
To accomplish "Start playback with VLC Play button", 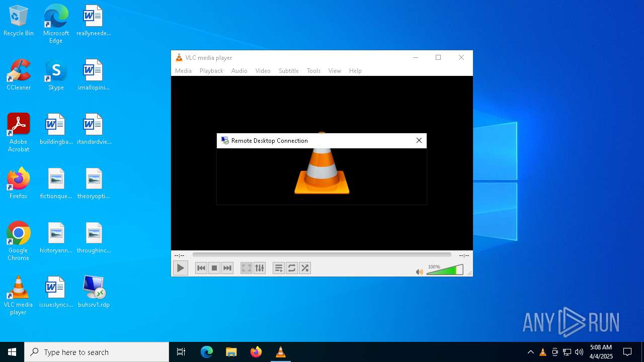I will [x=181, y=268].
